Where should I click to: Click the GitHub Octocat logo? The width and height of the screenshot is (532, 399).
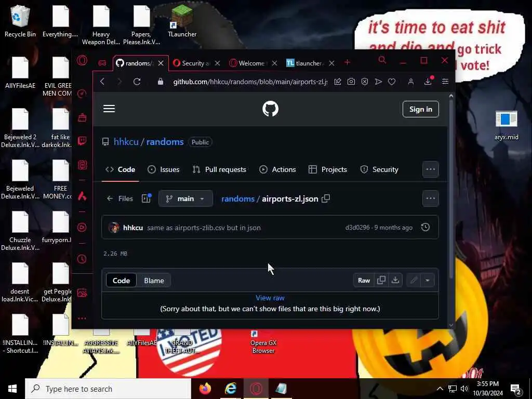coord(270,109)
